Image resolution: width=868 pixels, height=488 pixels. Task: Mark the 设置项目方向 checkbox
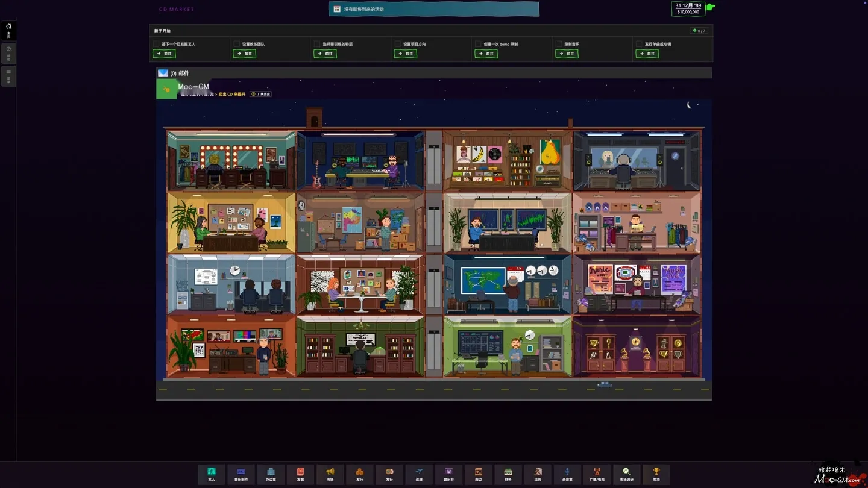coord(398,44)
